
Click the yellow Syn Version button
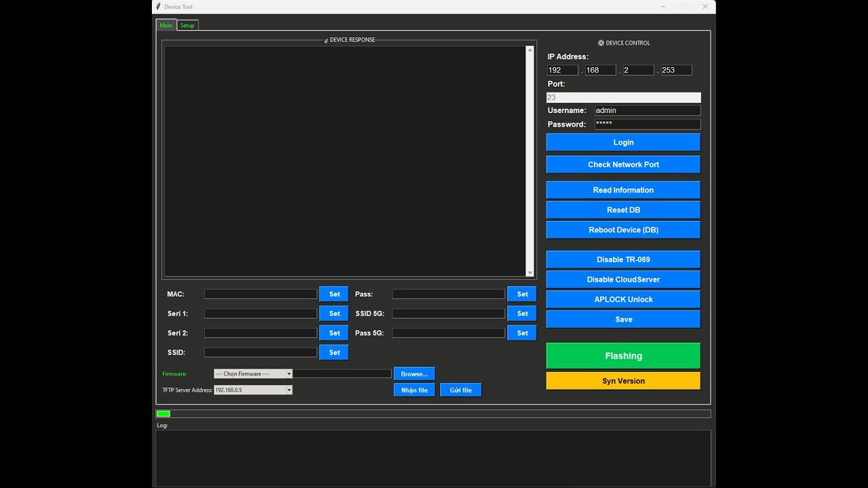pyautogui.click(x=623, y=381)
